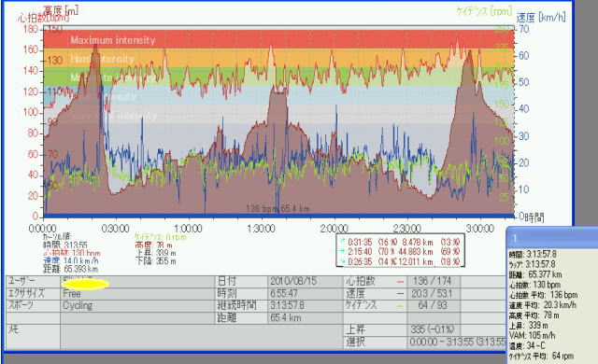
Task: Click the 3:00:00 time axis mark
Action: (480, 229)
